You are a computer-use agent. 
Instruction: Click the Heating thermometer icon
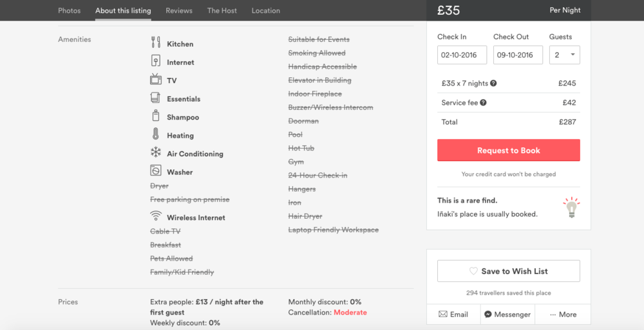coord(156,134)
